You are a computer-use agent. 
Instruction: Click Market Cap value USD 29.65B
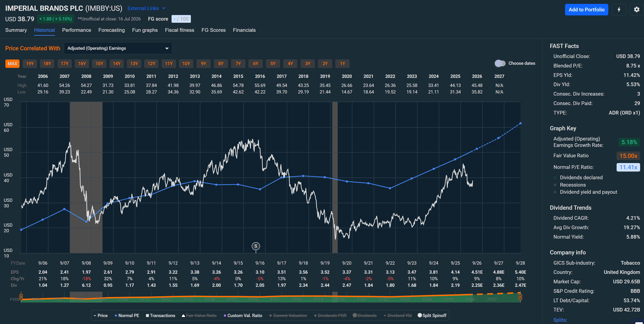[626, 282]
